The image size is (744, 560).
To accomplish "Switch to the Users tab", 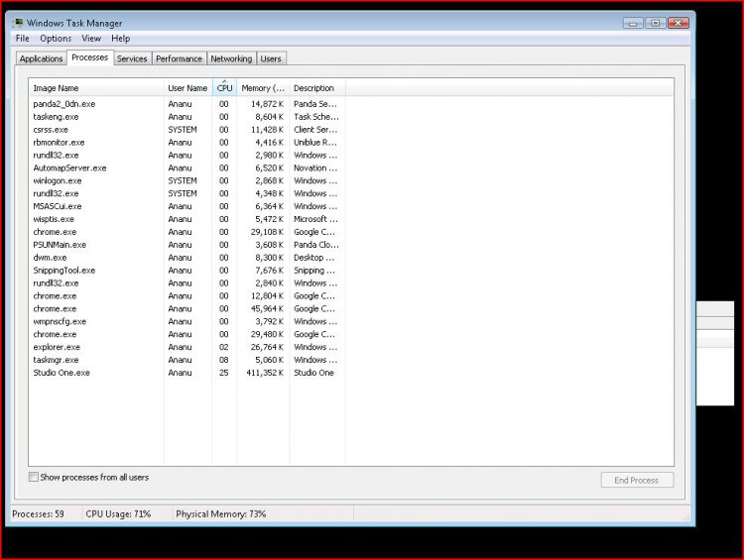I will [x=271, y=58].
